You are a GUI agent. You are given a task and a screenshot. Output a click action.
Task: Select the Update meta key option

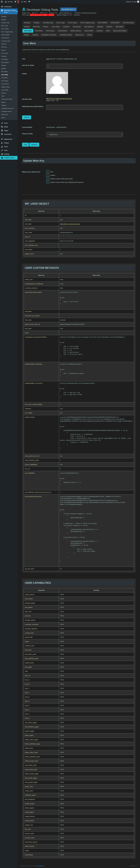(x=48, y=175)
